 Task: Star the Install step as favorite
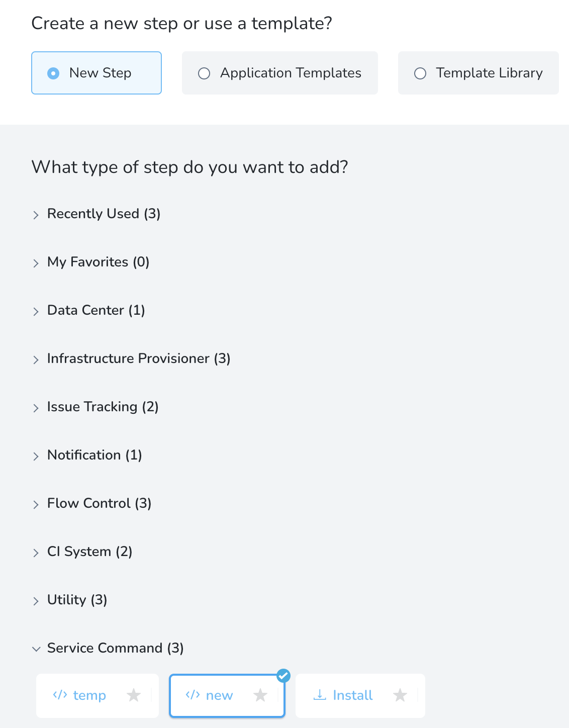(x=400, y=695)
